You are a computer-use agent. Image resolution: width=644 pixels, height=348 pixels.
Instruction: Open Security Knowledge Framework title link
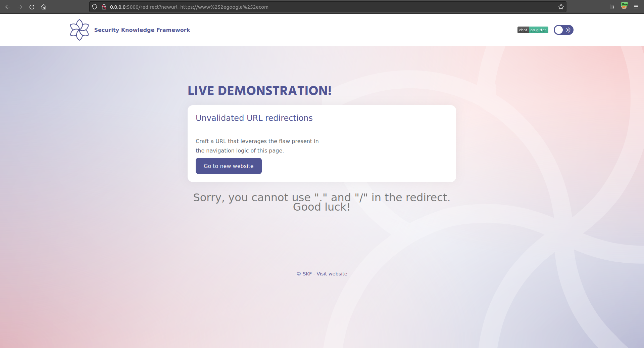(x=142, y=30)
